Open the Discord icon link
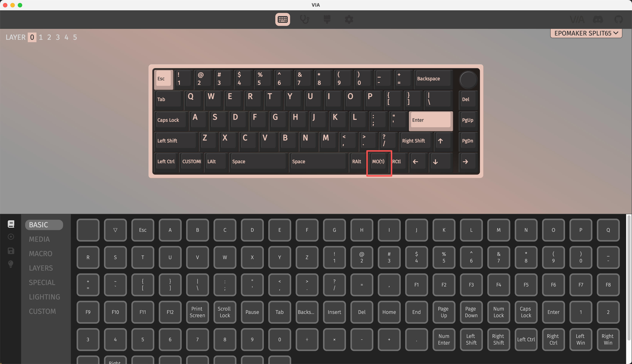 click(x=598, y=19)
